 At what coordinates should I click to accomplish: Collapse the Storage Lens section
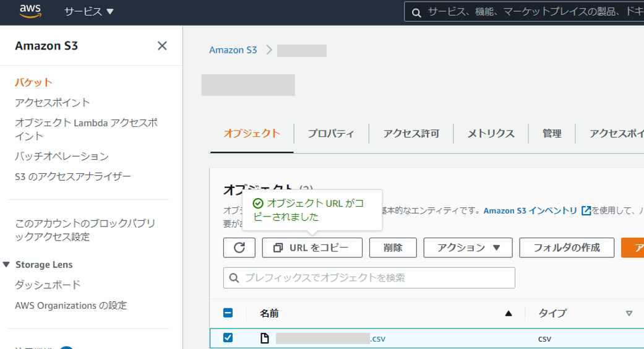[6, 264]
